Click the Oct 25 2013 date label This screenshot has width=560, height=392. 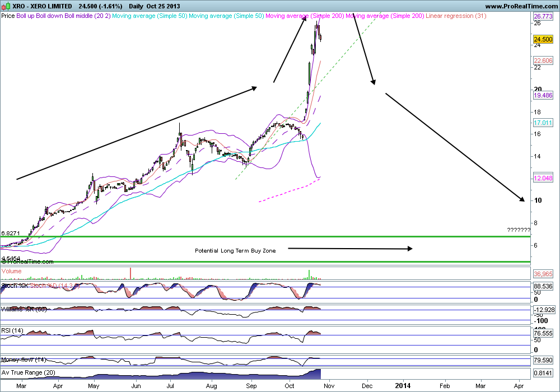click(163, 6)
